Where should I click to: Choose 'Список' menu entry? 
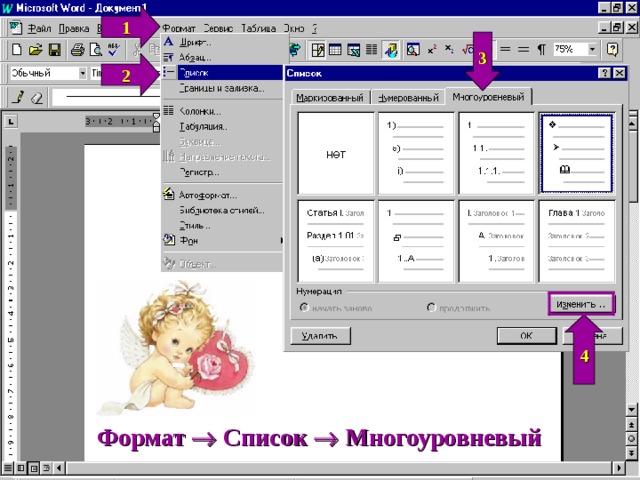coord(222,73)
